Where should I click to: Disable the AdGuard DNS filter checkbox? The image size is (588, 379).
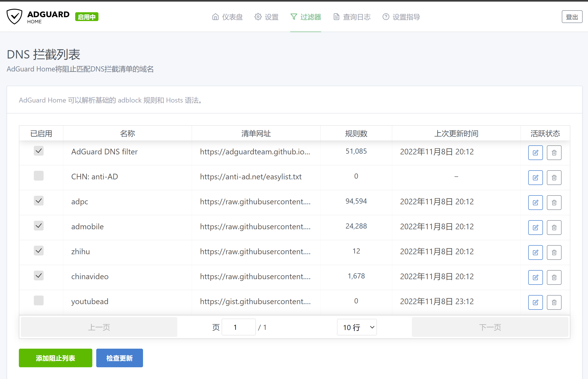39,151
